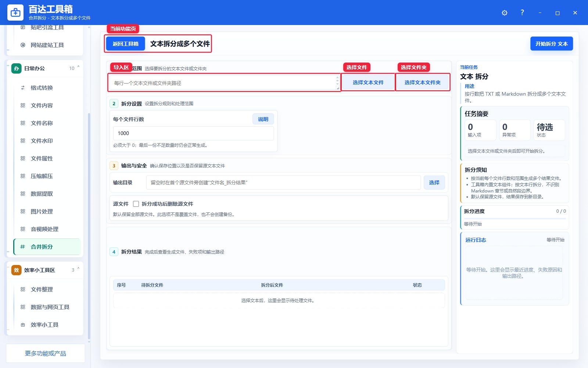Image resolution: width=588 pixels, height=368 pixels.
Task: Click the 返回工具箱 button
Action: point(126,44)
